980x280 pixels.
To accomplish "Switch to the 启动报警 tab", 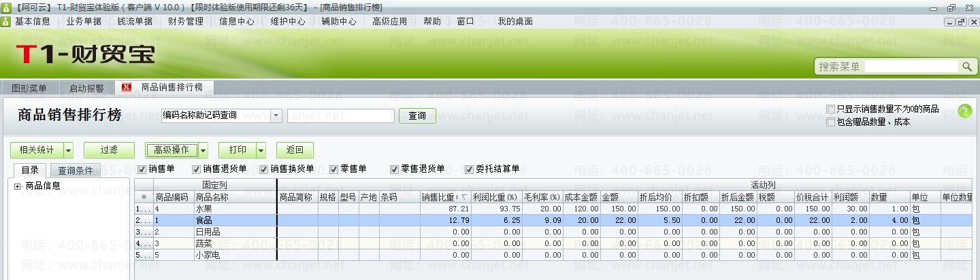I will pyautogui.click(x=86, y=88).
